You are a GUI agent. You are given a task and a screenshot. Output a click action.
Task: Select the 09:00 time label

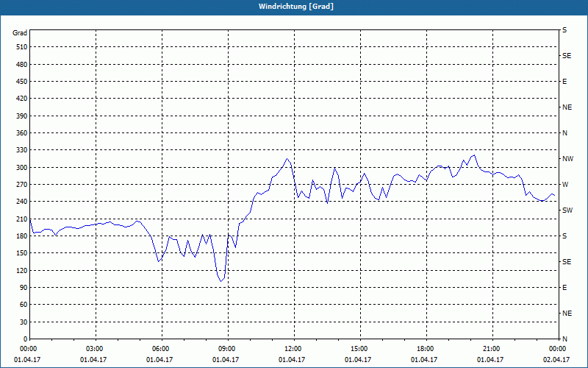pos(226,349)
